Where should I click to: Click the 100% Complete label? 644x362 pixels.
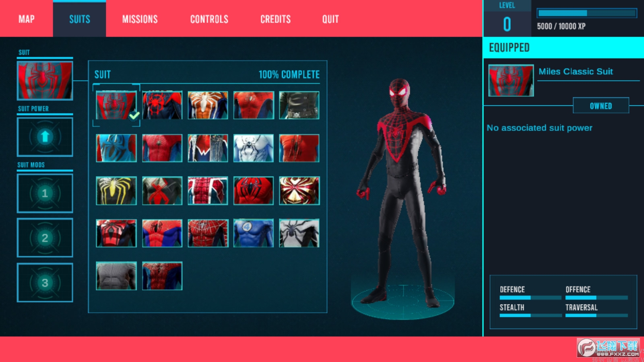pos(289,74)
